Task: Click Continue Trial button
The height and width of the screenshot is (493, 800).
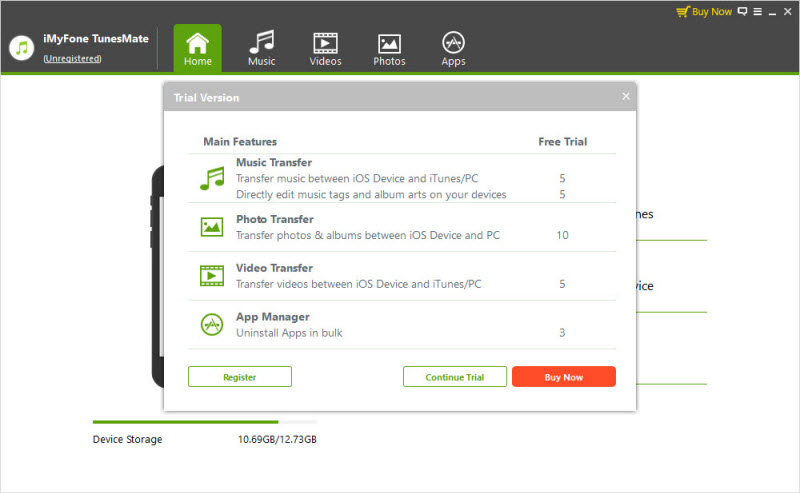Action: point(455,377)
